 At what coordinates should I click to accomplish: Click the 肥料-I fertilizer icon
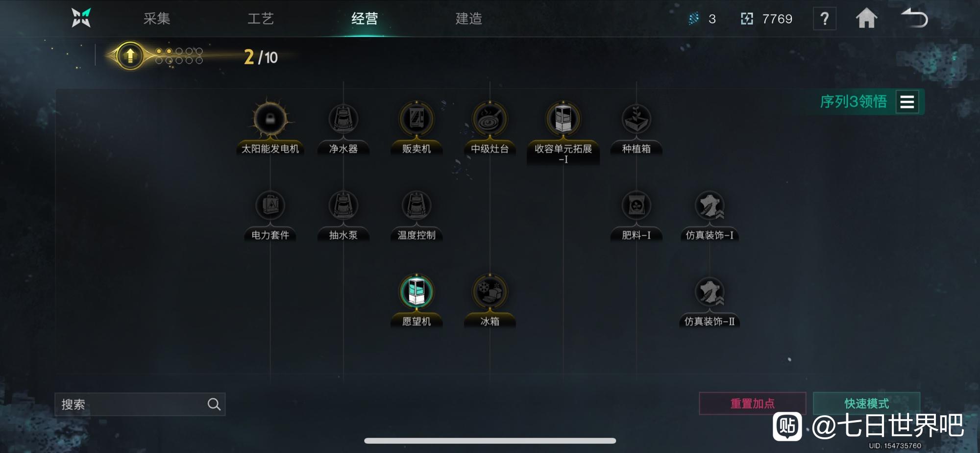click(636, 205)
